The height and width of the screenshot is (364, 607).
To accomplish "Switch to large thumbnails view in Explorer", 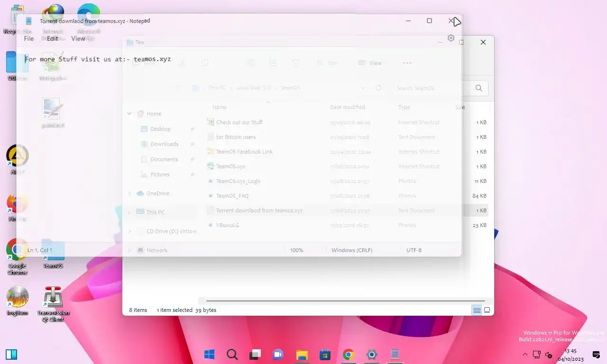I will click(487, 310).
